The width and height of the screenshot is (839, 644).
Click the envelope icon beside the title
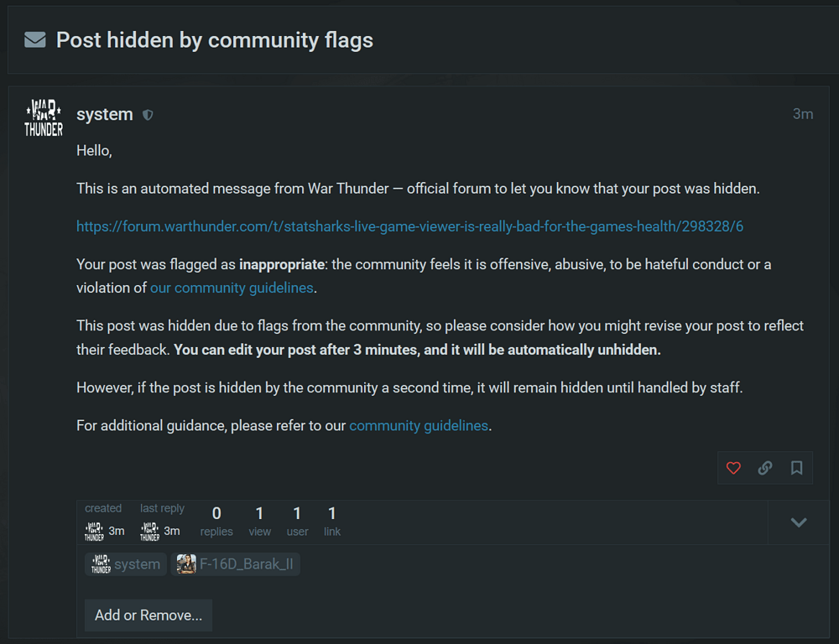(35, 39)
